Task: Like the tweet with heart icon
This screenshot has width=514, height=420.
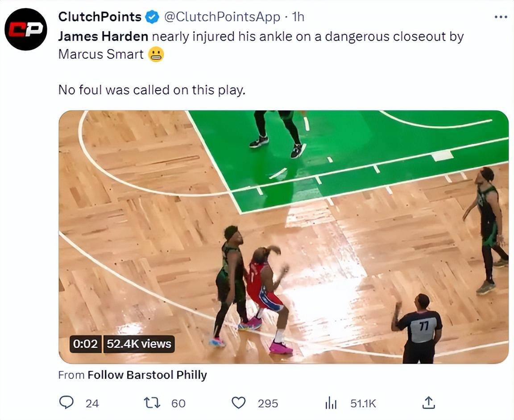Action: [239, 403]
